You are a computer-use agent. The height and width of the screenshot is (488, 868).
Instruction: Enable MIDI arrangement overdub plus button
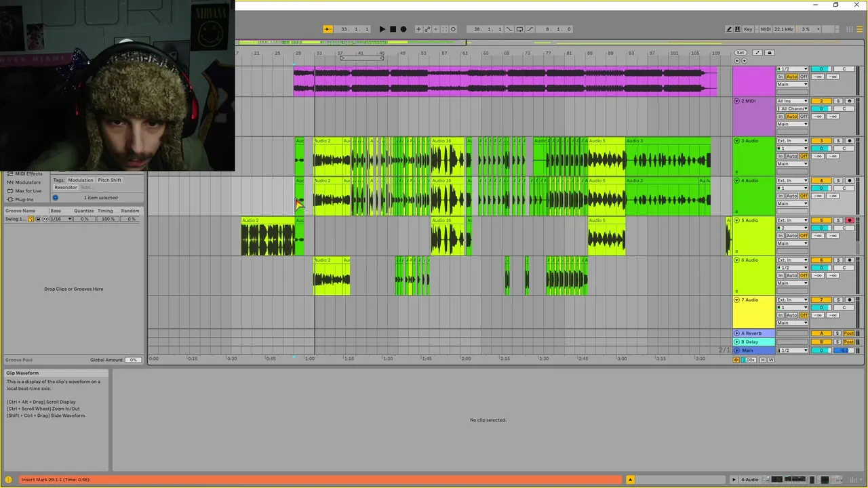(418, 29)
